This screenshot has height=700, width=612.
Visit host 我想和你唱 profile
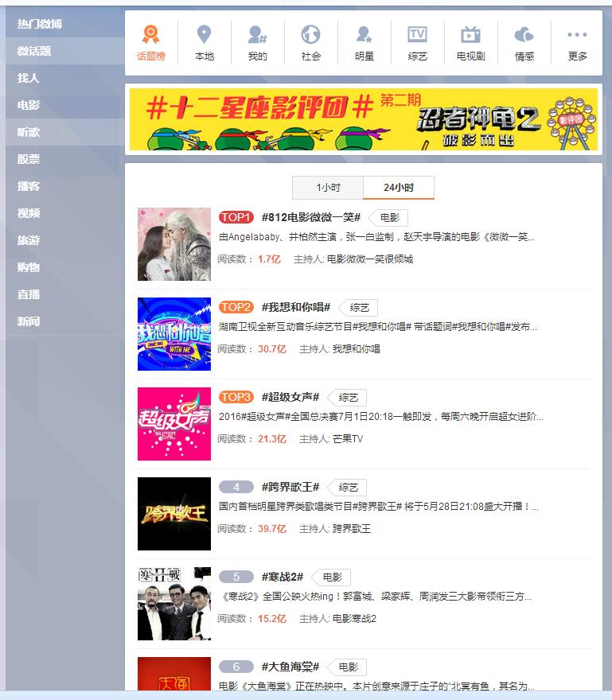(356, 349)
